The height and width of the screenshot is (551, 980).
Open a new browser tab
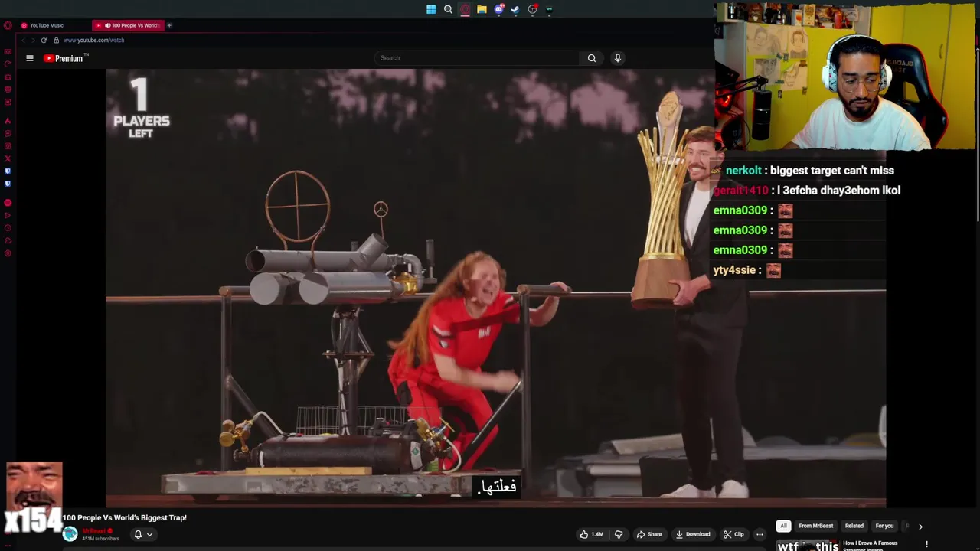[169, 25]
